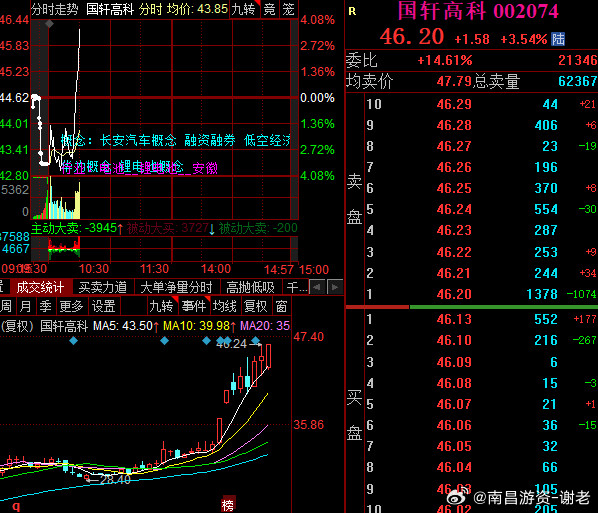
Task: Click the 九转 indicator button above intraday chart
Action: 244,9
